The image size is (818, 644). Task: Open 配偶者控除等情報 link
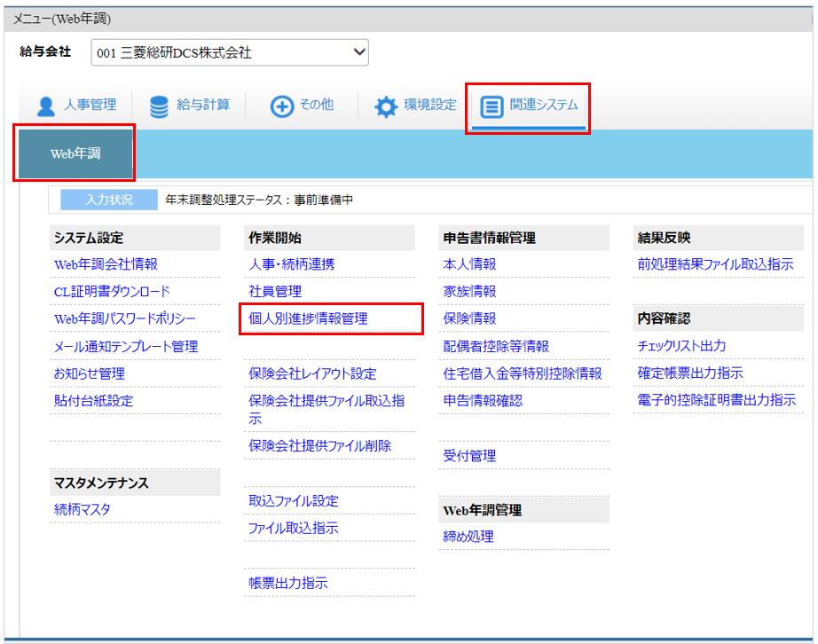tap(496, 346)
